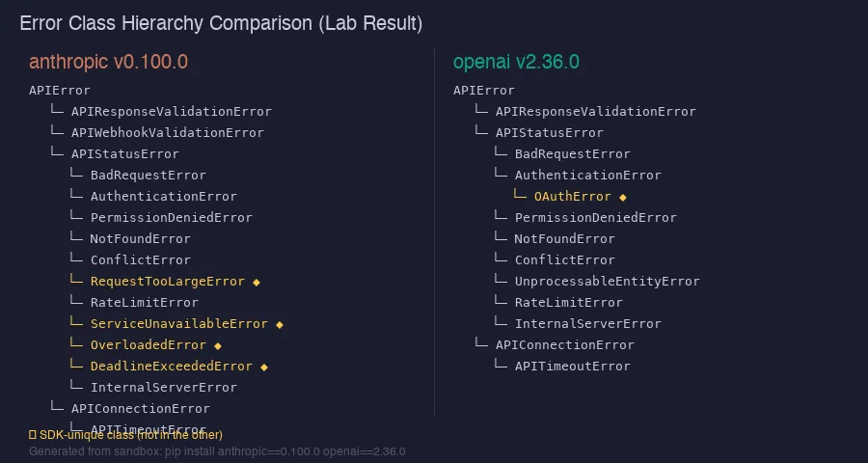Click ConflictError in the openai tree
Image resolution: width=868 pixels, height=463 pixels.
(x=564, y=259)
